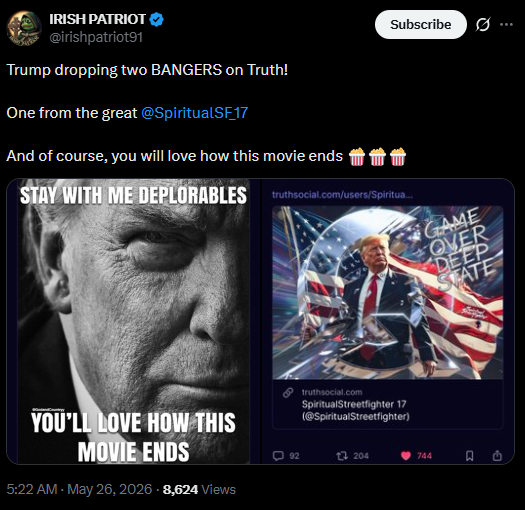This screenshot has height=510, width=525.
Task: Open the Game Over Deep State image
Action: 387,292
